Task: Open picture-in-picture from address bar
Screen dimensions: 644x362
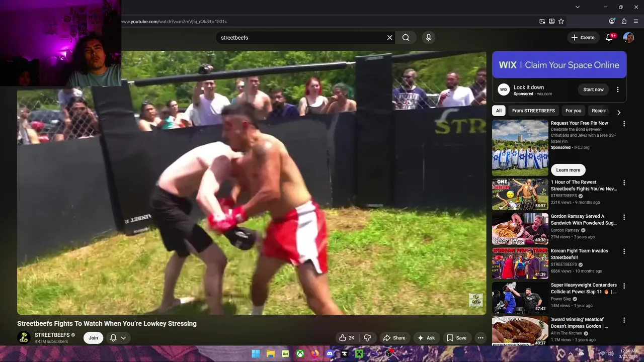Action: pyautogui.click(x=542, y=21)
